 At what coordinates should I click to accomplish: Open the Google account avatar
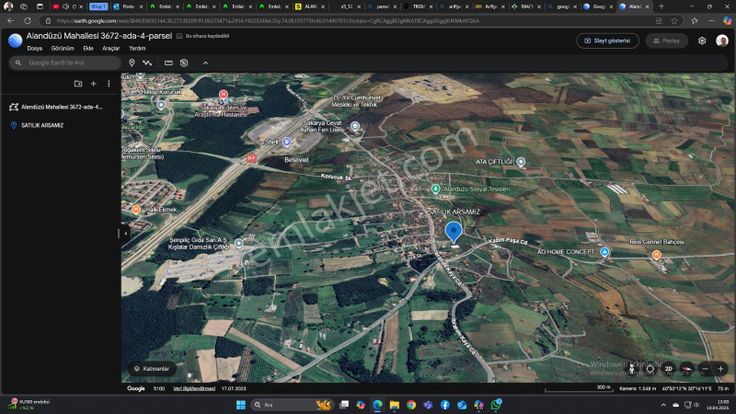coord(722,41)
